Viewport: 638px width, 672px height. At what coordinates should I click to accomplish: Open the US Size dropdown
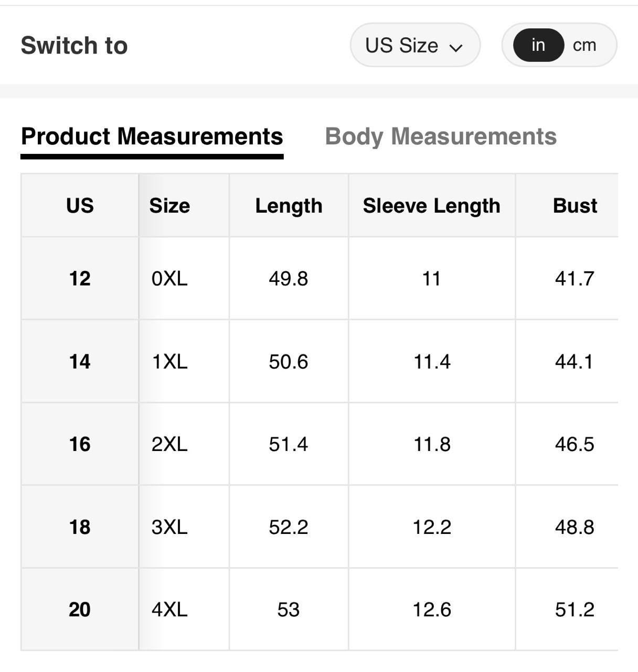[414, 45]
